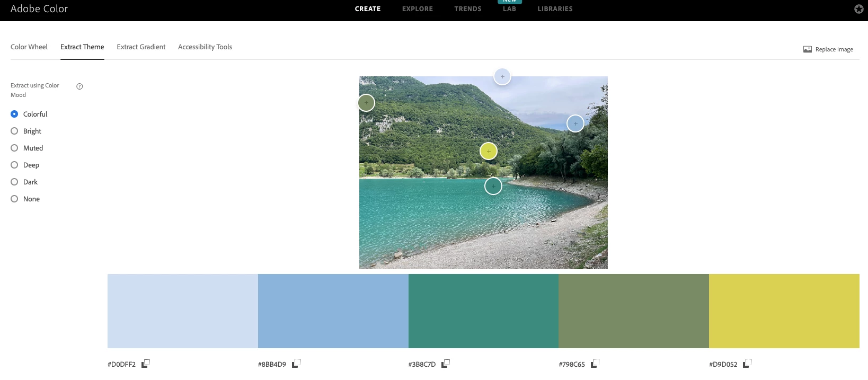Click the #D0DFF2 hex value text
868x380 pixels.
click(x=122, y=364)
